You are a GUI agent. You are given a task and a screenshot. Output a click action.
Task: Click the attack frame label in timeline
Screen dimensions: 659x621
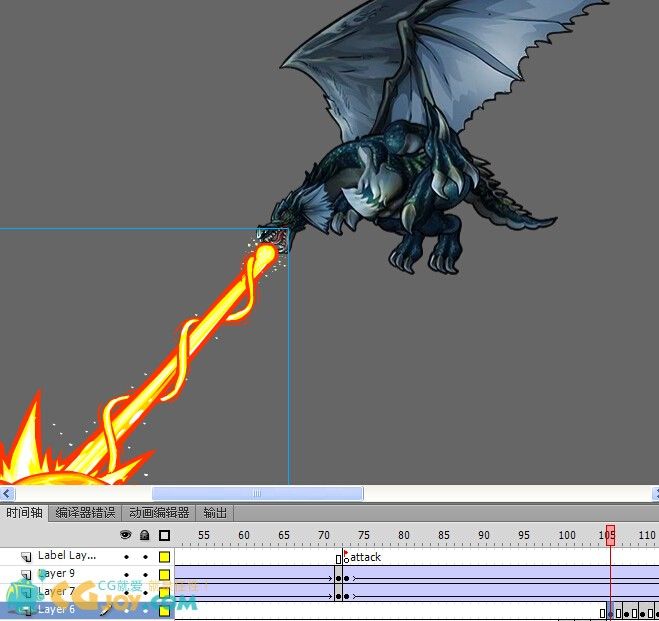[365, 558]
